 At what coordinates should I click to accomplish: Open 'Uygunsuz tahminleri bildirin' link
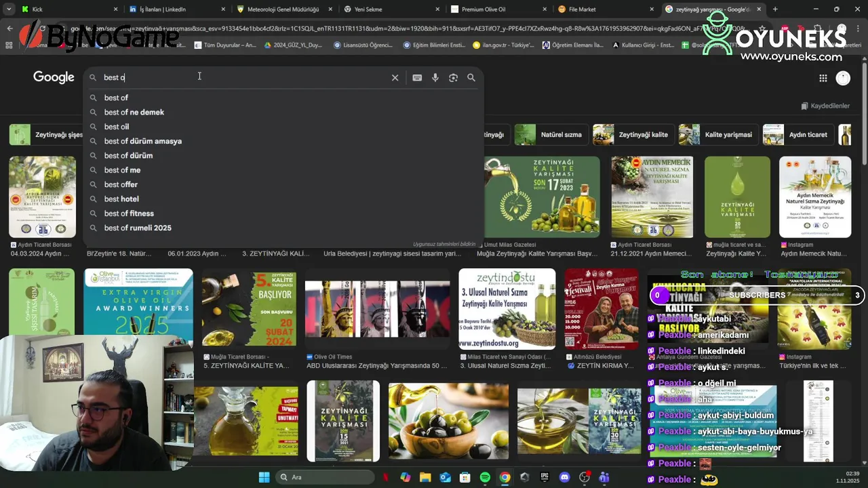coord(444,244)
